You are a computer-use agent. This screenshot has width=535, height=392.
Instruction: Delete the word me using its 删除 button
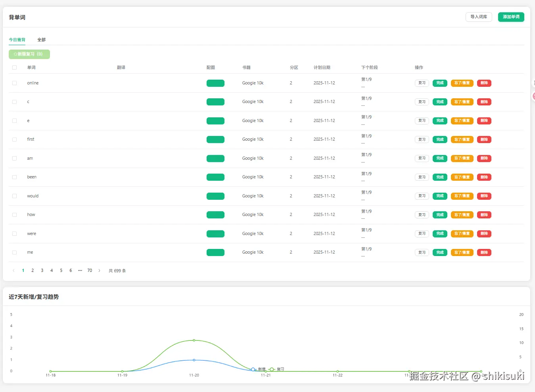click(x=484, y=252)
